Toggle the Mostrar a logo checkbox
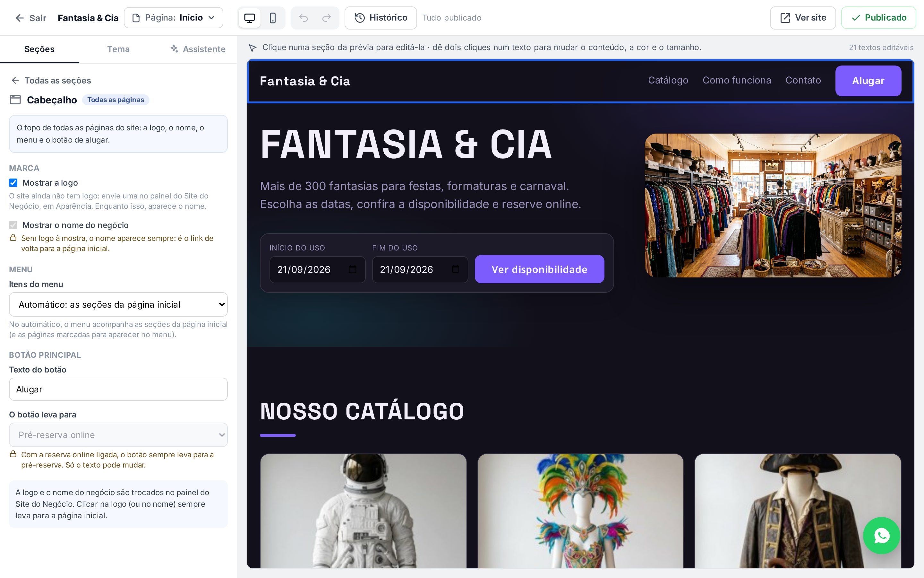924x578 pixels. pyautogui.click(x=13, y=183)
